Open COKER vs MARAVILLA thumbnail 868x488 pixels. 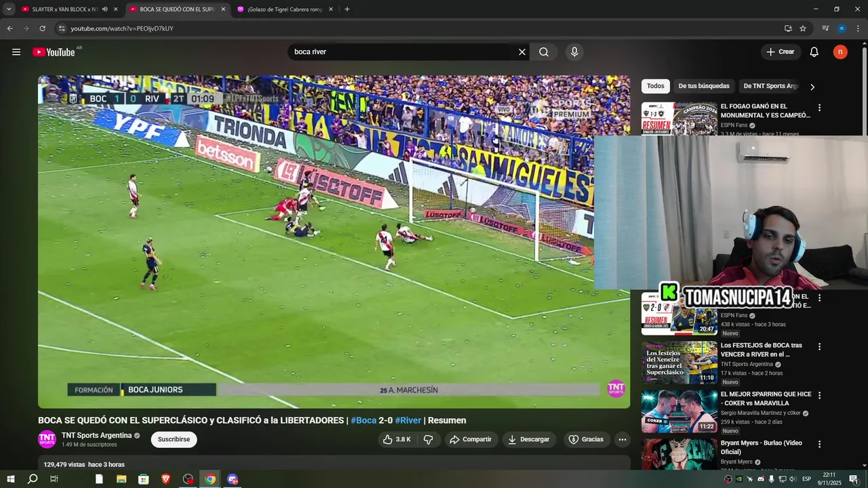679,411
